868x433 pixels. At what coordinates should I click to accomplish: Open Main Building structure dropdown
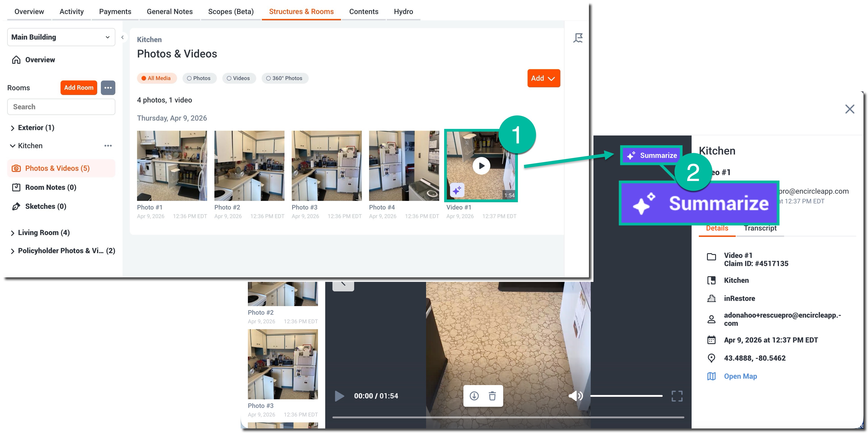click(61, 37)
